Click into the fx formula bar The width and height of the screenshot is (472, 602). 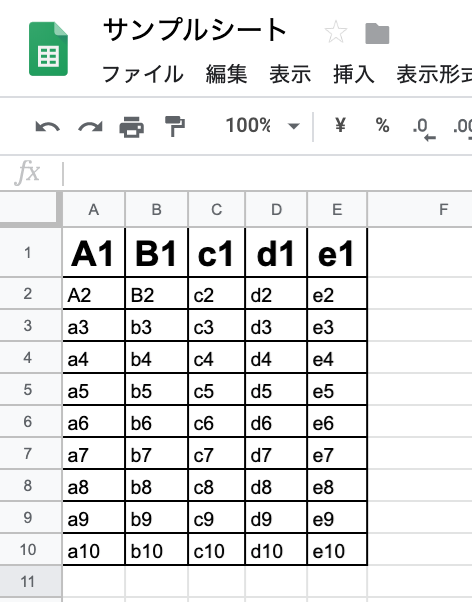(x=269, y=174)
